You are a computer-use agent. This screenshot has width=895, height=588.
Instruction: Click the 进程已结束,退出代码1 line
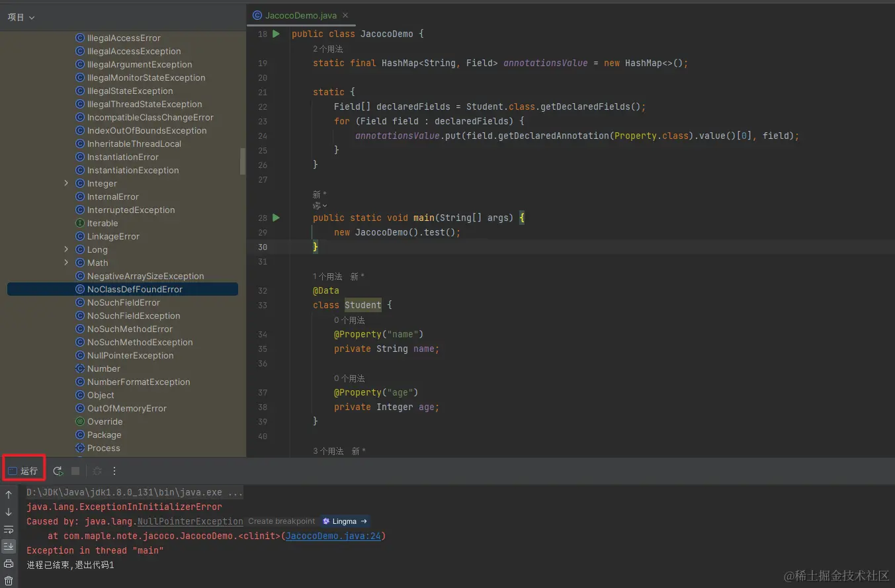click(70, 566)
